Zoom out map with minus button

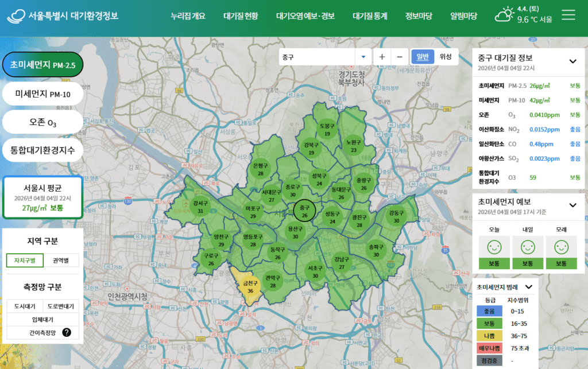click(400, 57)
